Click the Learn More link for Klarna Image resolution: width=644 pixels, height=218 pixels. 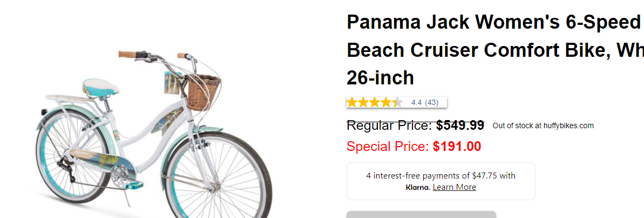click(x=454, y=187)
